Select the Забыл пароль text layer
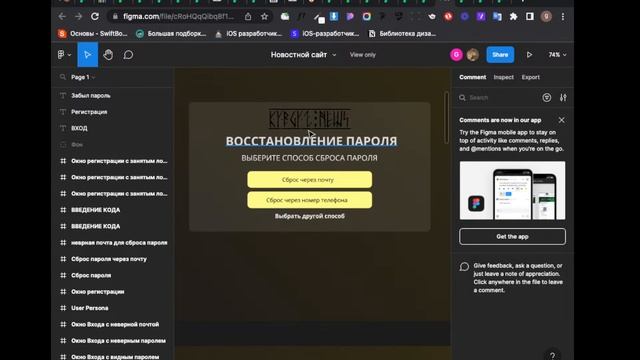The height and width of the screenshot is (360, 640). pyautogui.click(x=91, y=96)
